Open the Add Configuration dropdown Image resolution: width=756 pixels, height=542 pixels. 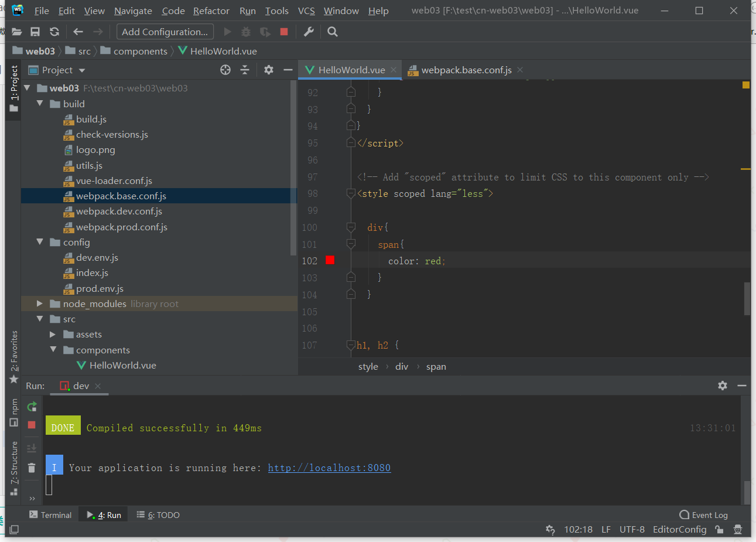[165, 32]
